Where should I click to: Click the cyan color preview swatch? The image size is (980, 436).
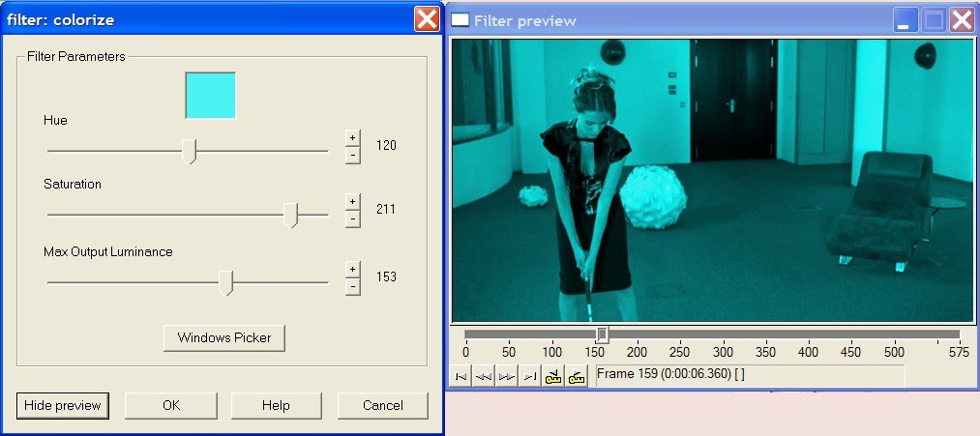pos(211,96)
